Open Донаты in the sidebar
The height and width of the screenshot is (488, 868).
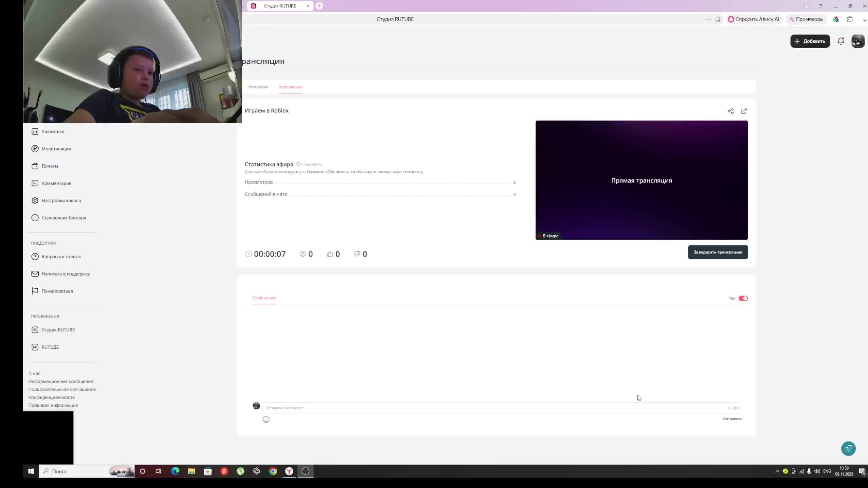[x=50, y=166]
